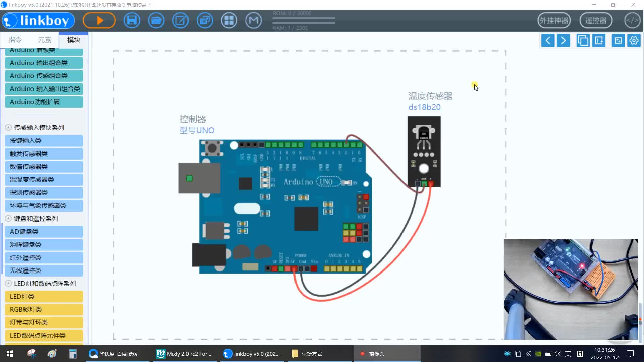Save the design with the floppy disk icon
This screenshot has width=644, height=362.
coord(132,21)
